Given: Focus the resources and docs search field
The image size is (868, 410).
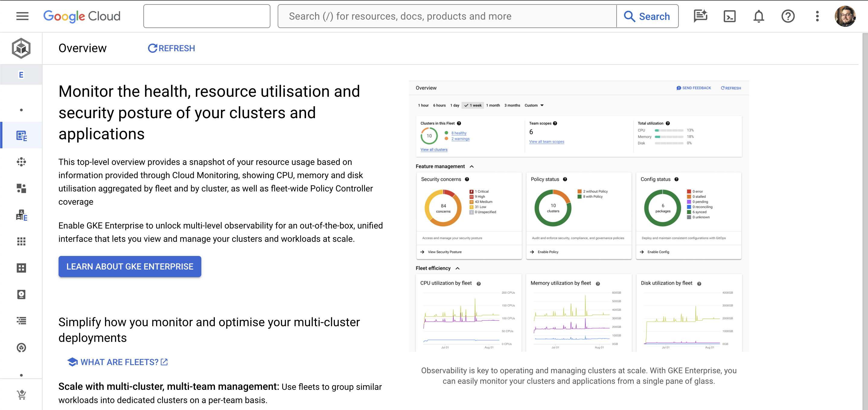Looking at the screenshot, I should pos(447,16).
